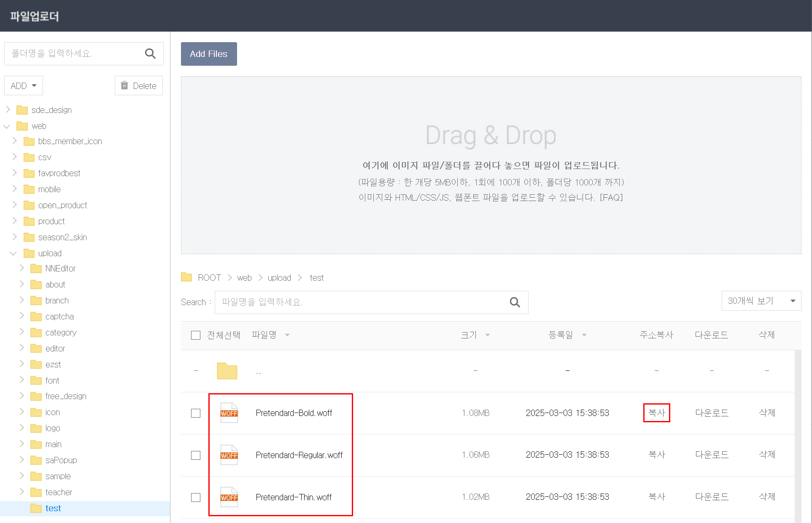
Task: Click the WOFF icon for Pretendard-Thin.woff
Action: pos(229,497)
